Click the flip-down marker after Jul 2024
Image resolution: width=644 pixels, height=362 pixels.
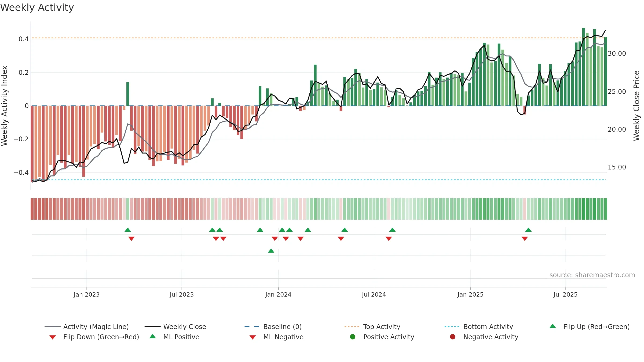pyautogui.click(x=389, y=239)
